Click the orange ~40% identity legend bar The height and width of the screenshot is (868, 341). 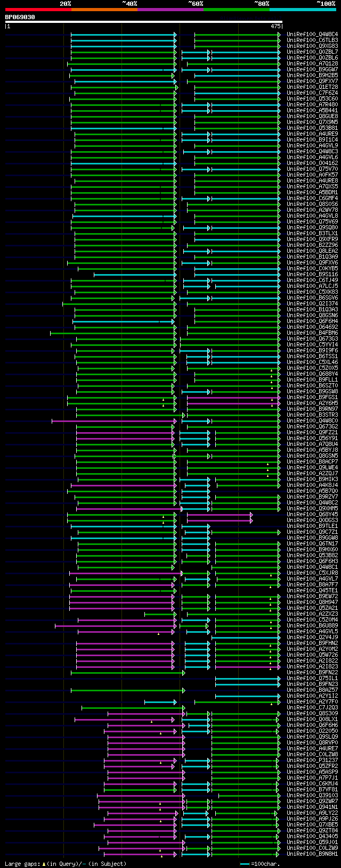pos(104,10)
